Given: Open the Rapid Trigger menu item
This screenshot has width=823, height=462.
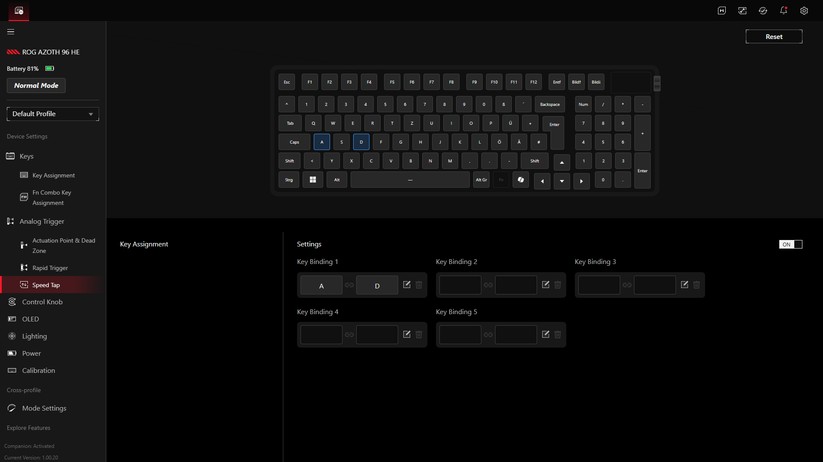Looking at the screenshot, I should coord(50,268).
